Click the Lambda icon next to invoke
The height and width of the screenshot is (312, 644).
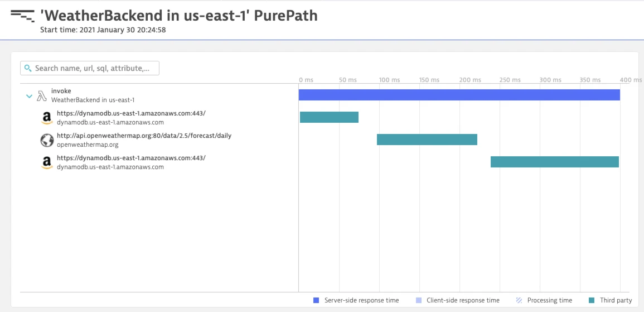click(42, 96)
